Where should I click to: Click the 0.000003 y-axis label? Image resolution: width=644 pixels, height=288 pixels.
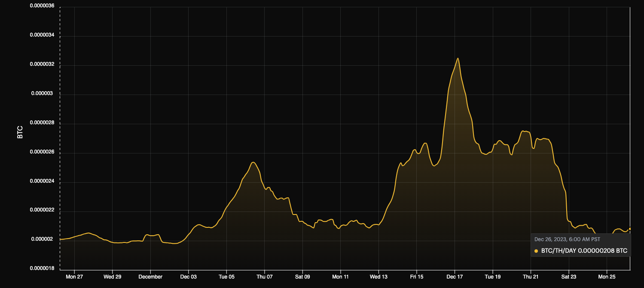coord(43,94)
